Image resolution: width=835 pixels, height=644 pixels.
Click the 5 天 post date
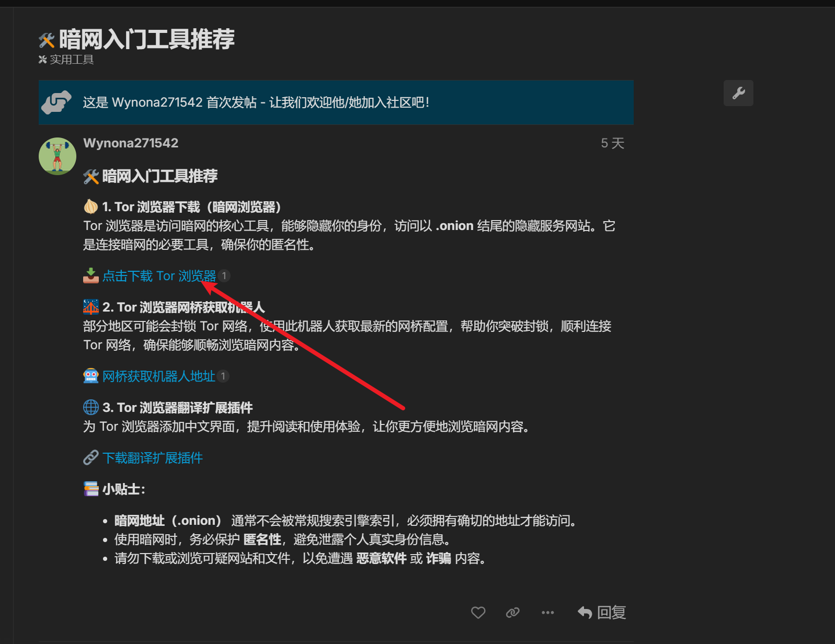click(x=612, y=143)
